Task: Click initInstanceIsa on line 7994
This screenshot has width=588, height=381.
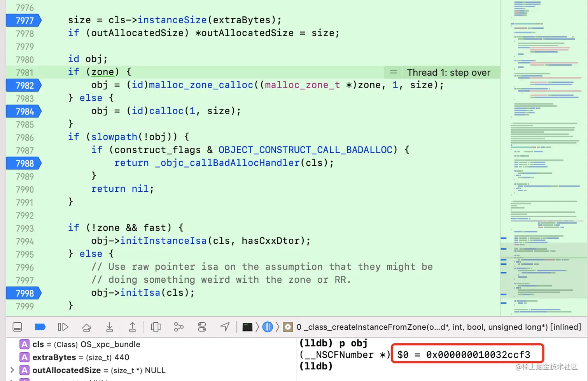Action: [x=163, y=241]
